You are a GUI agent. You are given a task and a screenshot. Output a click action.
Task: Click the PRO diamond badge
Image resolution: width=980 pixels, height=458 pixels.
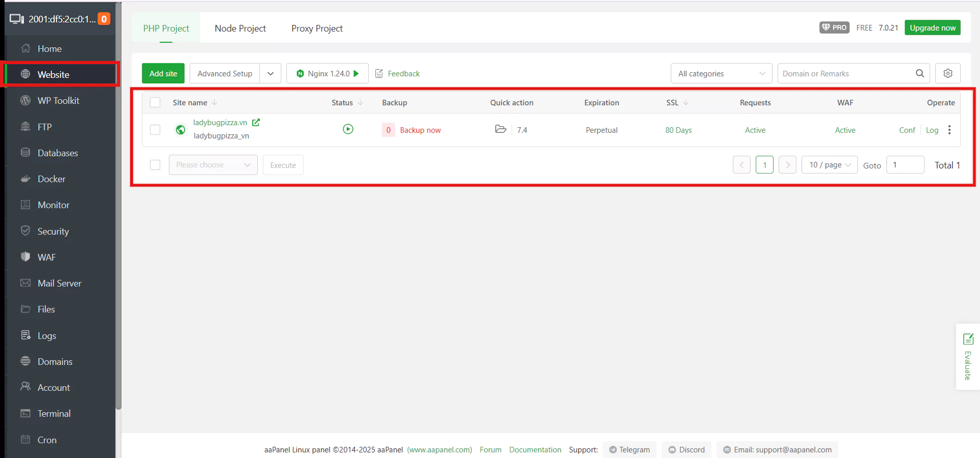[835, 27]
